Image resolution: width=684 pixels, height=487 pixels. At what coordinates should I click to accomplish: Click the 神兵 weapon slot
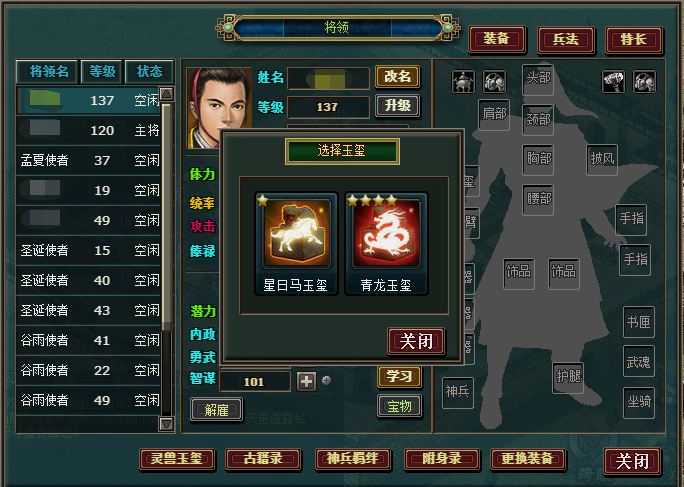click(458, 392)
